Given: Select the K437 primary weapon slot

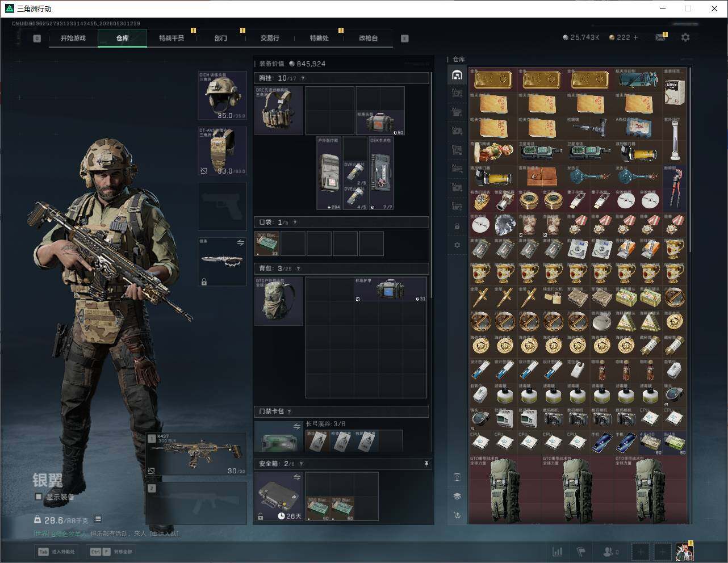Looking at the screenshot, I should pos(196,454).
